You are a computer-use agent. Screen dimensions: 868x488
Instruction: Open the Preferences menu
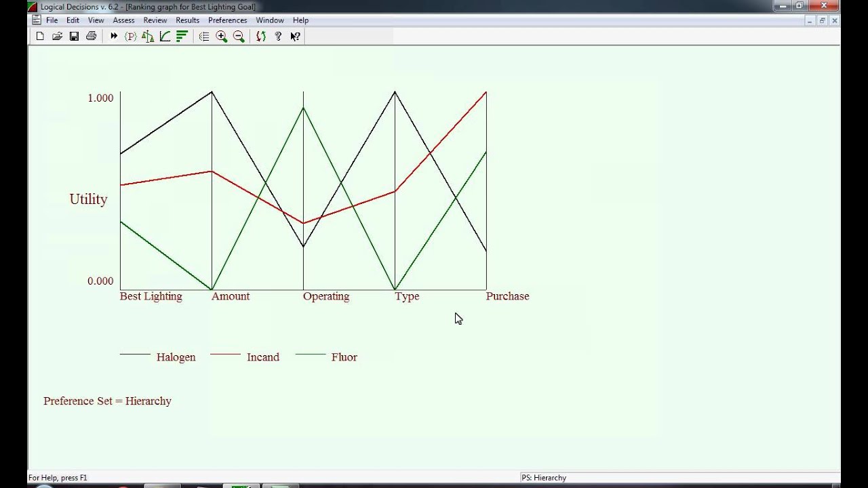[228, 20]
